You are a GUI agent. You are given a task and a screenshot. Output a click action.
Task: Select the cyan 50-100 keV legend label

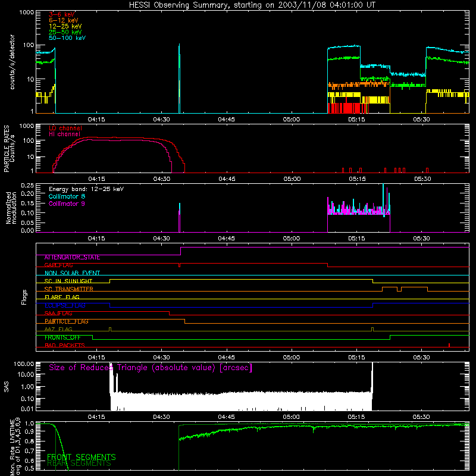coord(67,38)
